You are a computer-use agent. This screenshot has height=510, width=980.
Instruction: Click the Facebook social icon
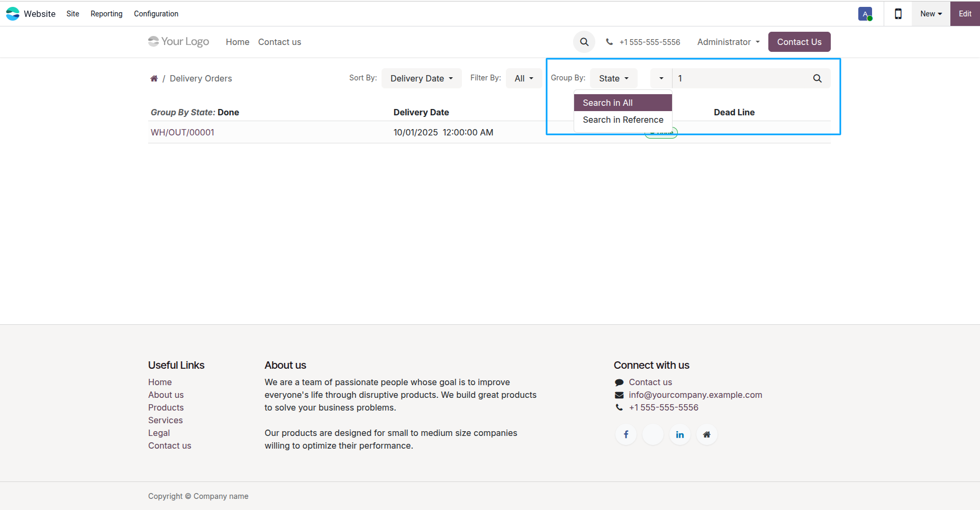[x=626, y=434]
